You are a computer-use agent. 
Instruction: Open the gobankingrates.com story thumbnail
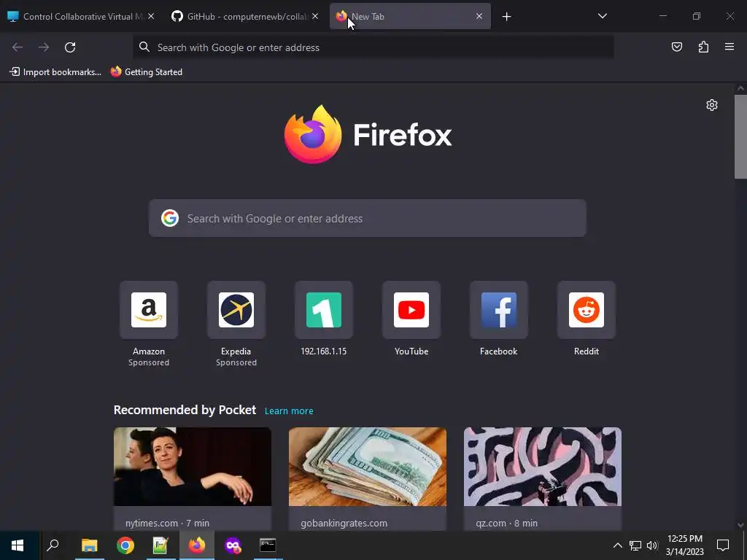(x=368, y=467)
